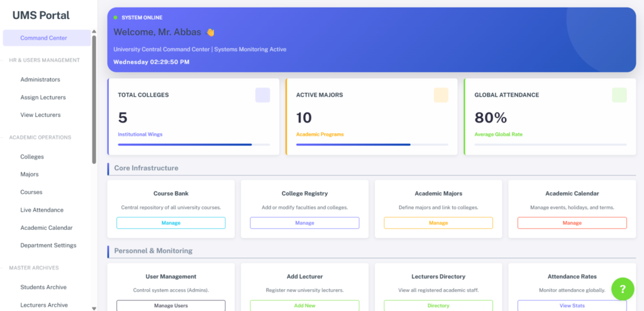644x311 pixels.
Task: Click the sidebar scroll up arrow
Action: tap(94, 31)
